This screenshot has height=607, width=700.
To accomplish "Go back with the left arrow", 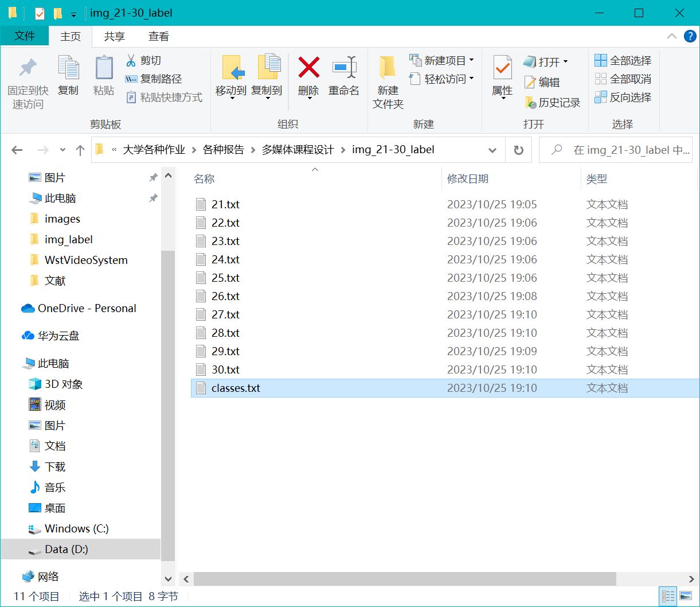I will [17, 150].
